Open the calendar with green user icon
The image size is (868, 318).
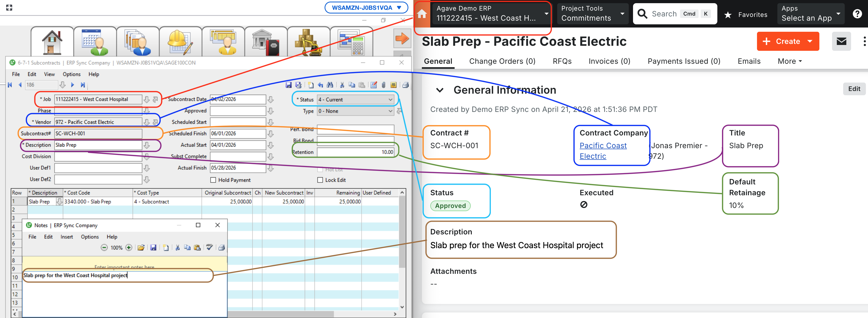coord(95,42)
